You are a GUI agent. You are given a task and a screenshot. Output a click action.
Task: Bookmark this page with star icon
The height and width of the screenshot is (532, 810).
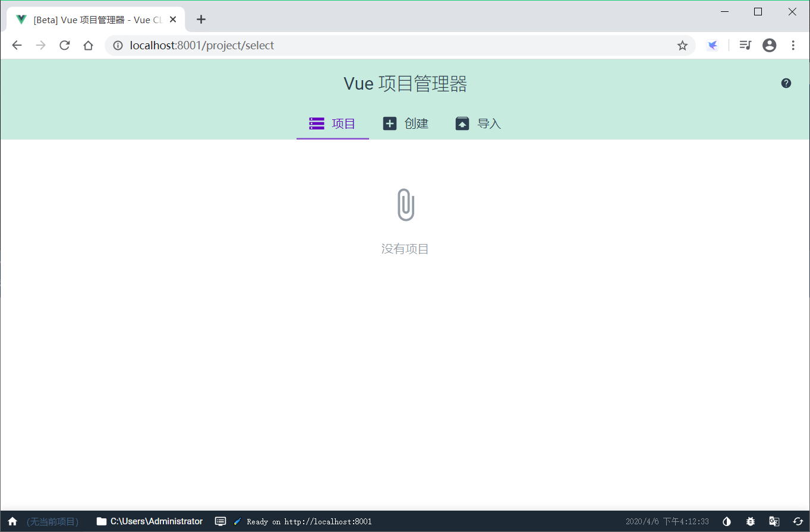(682, 45)
